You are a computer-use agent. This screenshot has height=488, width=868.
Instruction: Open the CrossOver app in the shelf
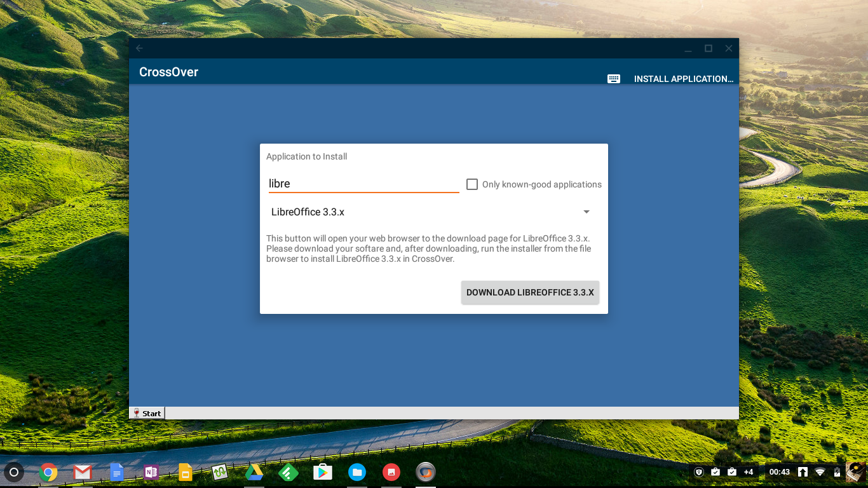(x=425, y=472)
